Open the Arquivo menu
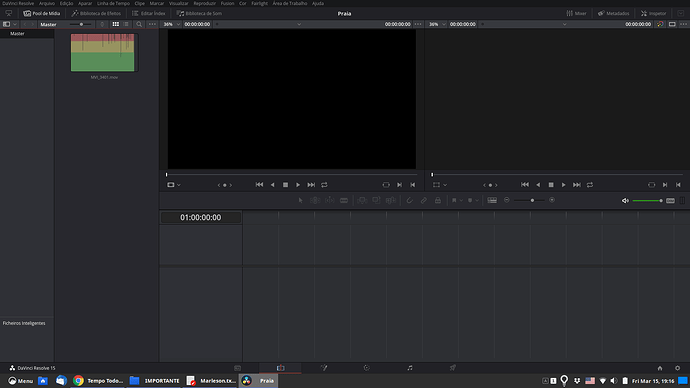The width and height of the screenshot is (690, 388). 47,3
